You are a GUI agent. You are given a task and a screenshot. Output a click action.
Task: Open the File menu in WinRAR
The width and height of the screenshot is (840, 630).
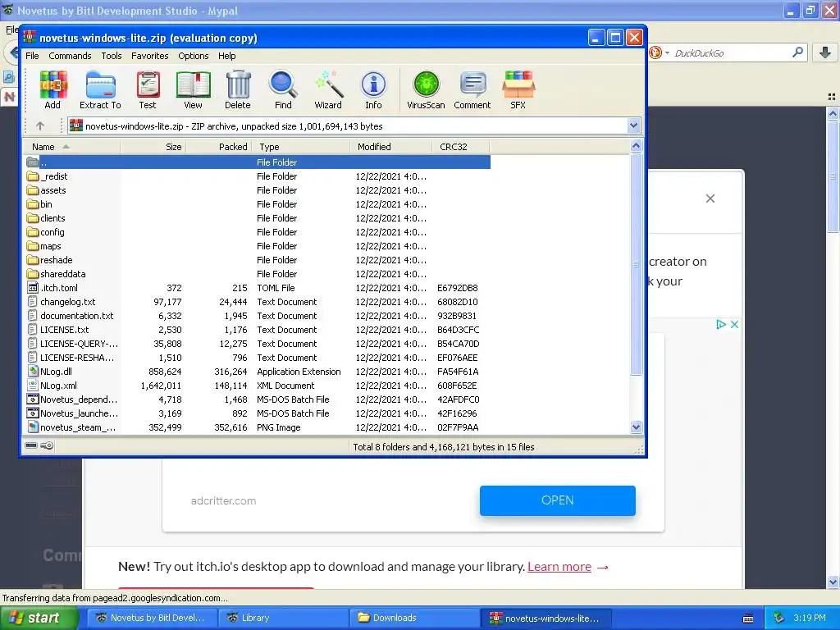point(32,56)
